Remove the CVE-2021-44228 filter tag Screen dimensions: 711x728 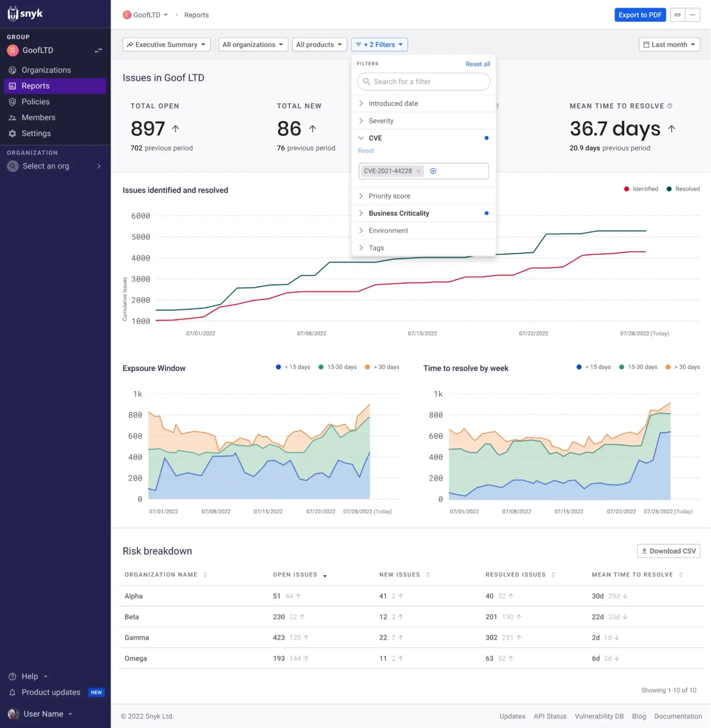coord(418,171)
